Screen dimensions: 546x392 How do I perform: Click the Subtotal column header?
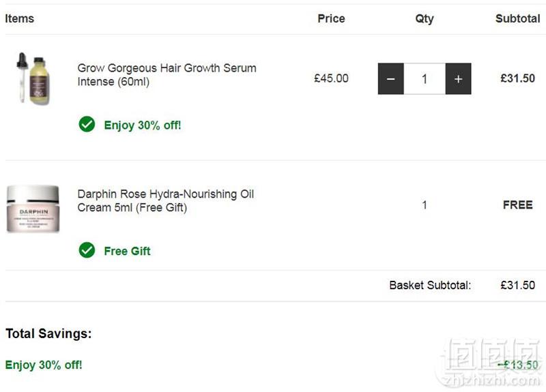click(518, 18)
